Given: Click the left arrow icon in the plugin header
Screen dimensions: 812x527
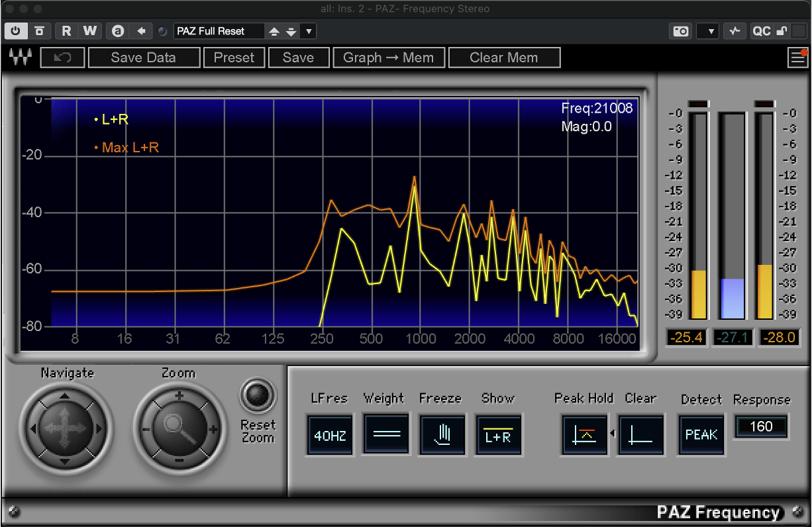Looking at the screenshot, I should pyautogui.click(x=141, y=31).
